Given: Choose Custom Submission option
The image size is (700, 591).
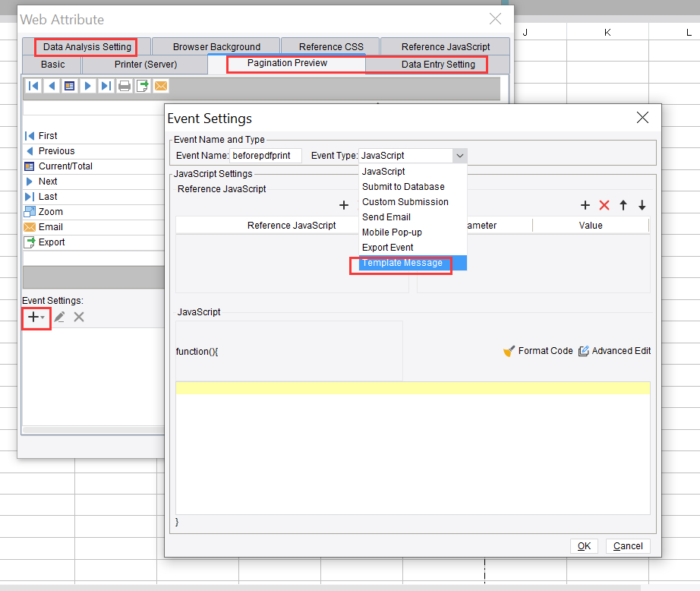Looking at the screenshot, I should pos(413,202).
